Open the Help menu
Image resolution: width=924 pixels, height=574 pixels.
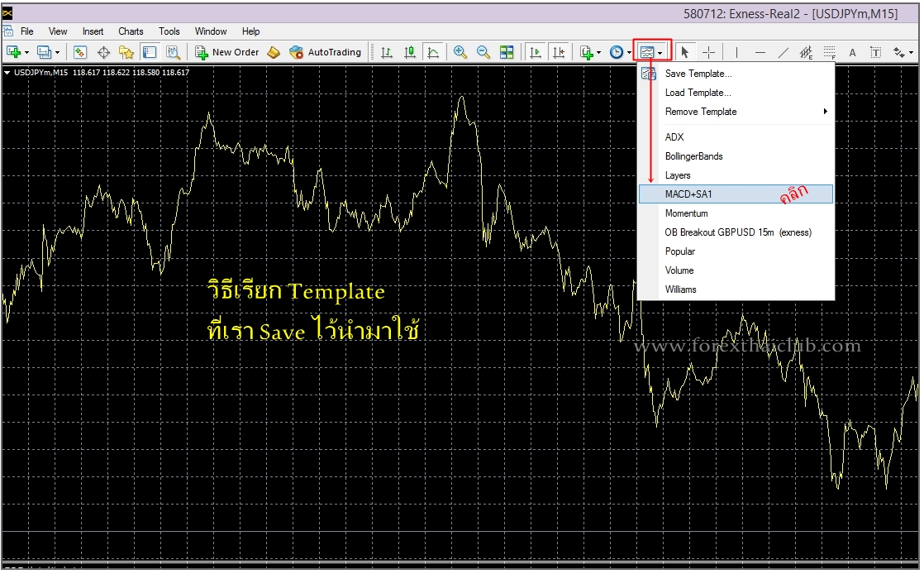tap(250, 31)
